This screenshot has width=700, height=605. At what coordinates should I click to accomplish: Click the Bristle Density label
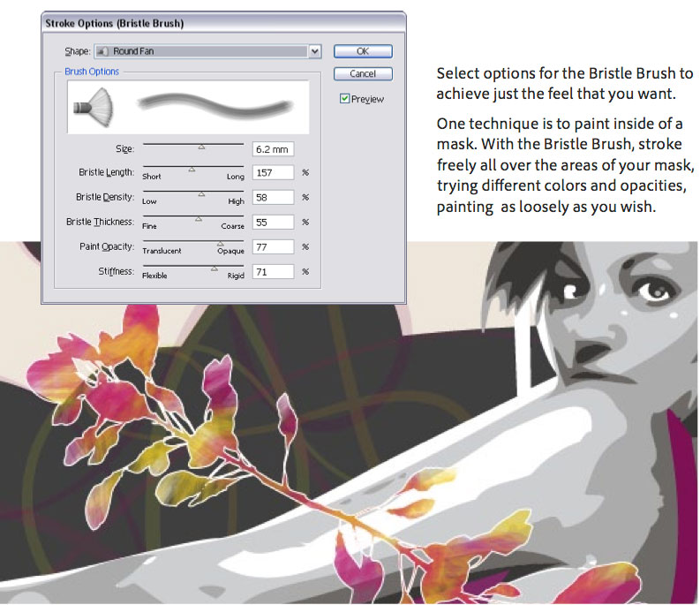[x=105, y=197]
